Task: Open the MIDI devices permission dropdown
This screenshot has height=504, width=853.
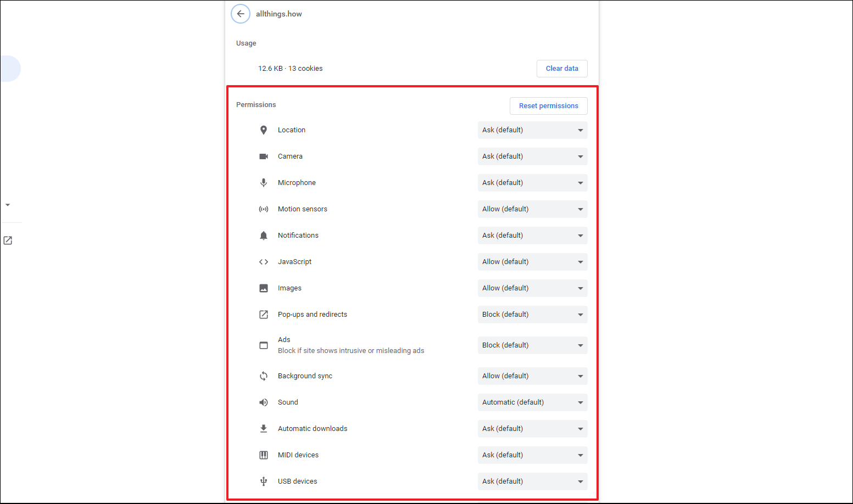Action: 532,455
